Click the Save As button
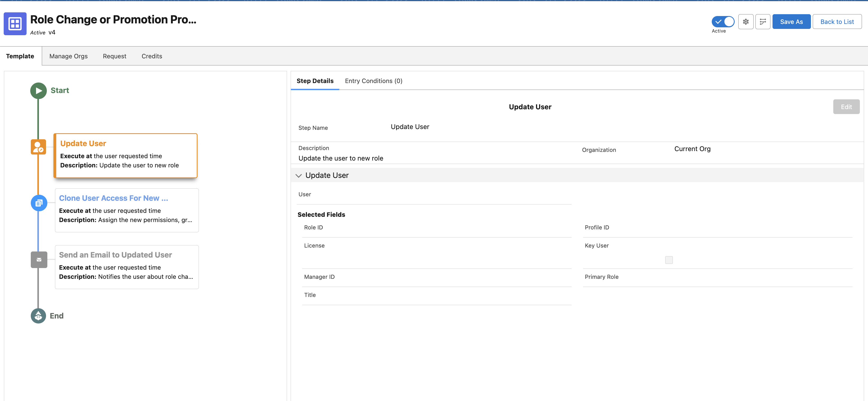The width and height of the screenshot is (868, 401). coord(791,22)
